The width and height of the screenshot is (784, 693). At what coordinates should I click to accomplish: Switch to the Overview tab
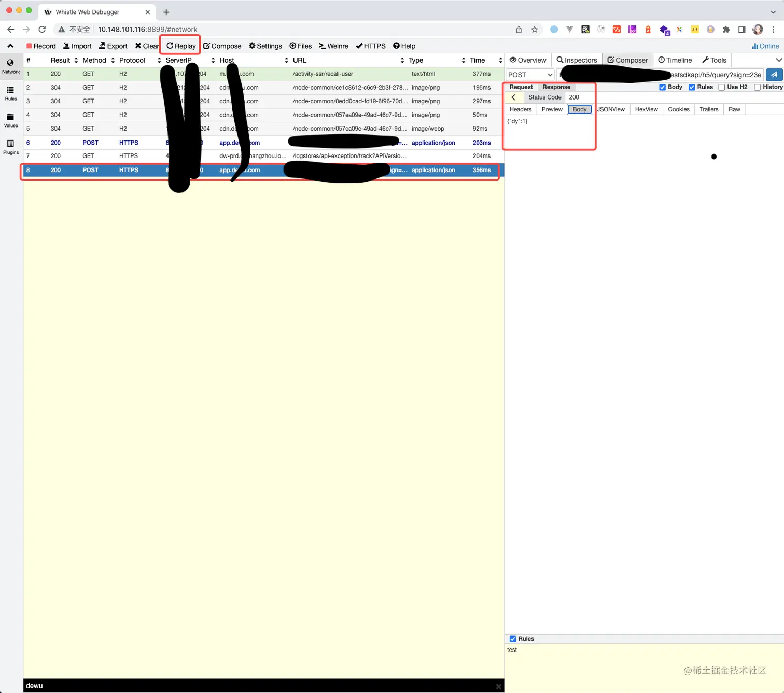click(528, 60)
